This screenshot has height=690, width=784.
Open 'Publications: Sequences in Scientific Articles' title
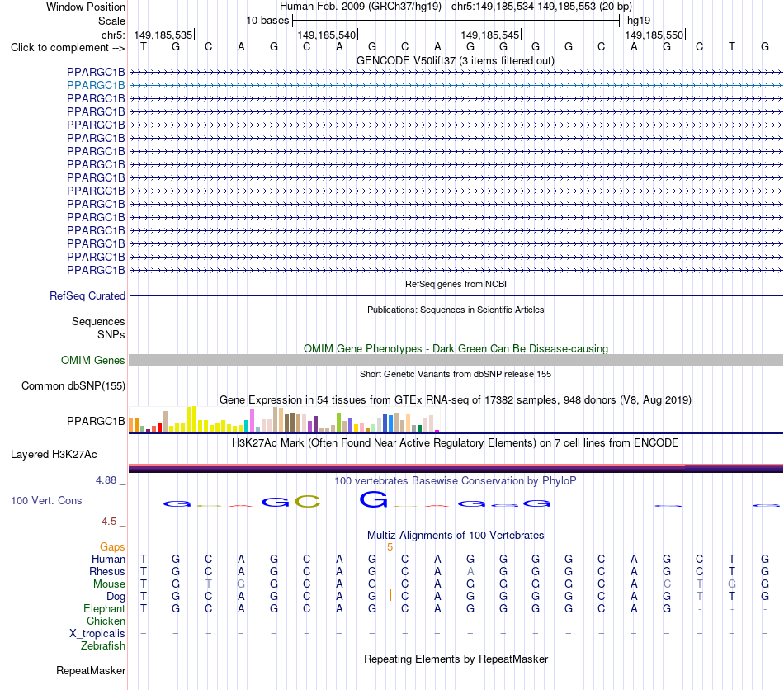click(456, 310)
